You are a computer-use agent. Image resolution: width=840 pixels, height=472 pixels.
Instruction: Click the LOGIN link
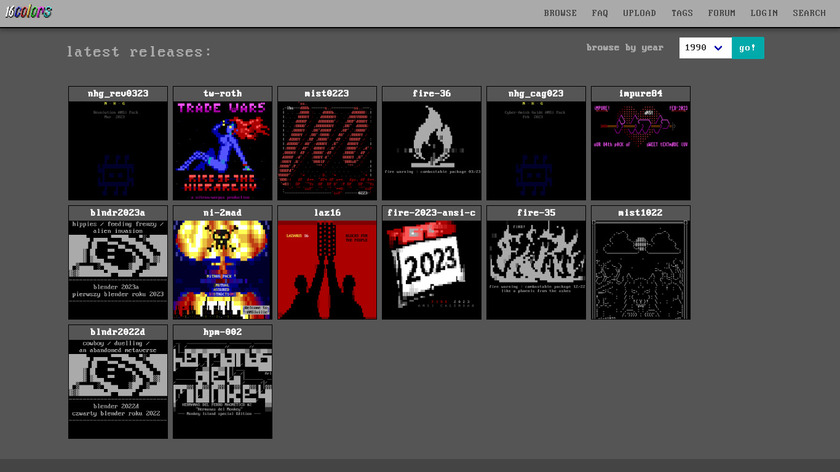pyautogui.click(x=764, y=13)
